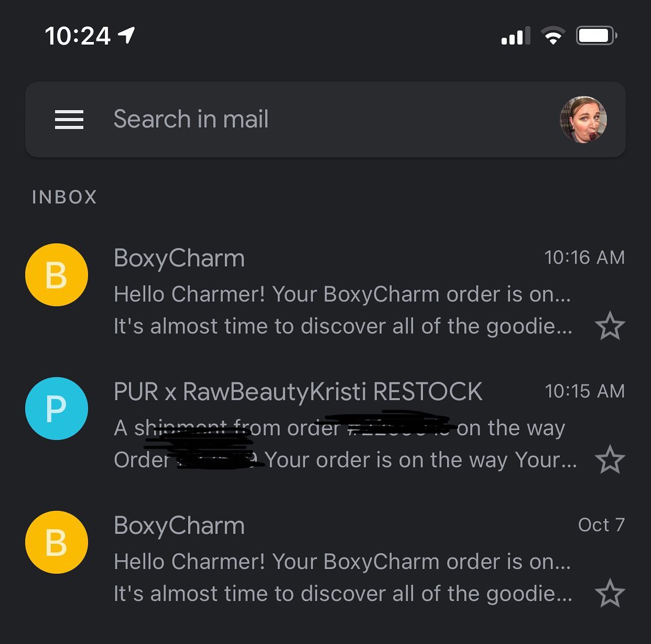The width and height of the screenshot is (651, 644).
Task: Select yellow B avatar of 10:16 AM email
Action: point(57,275)
